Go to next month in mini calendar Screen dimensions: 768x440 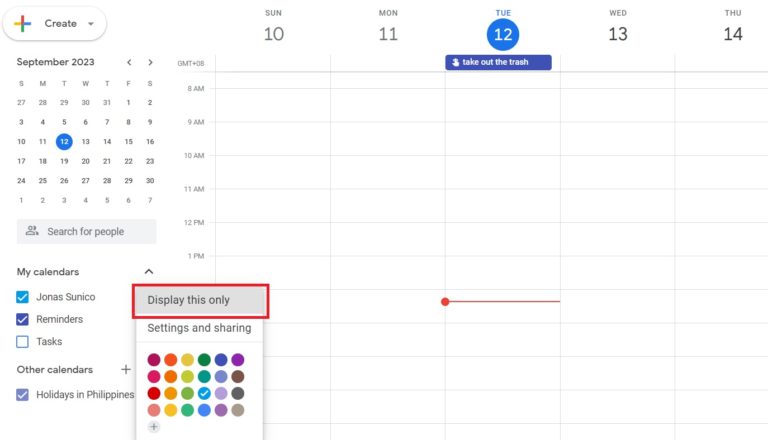(x=150, y=62)
